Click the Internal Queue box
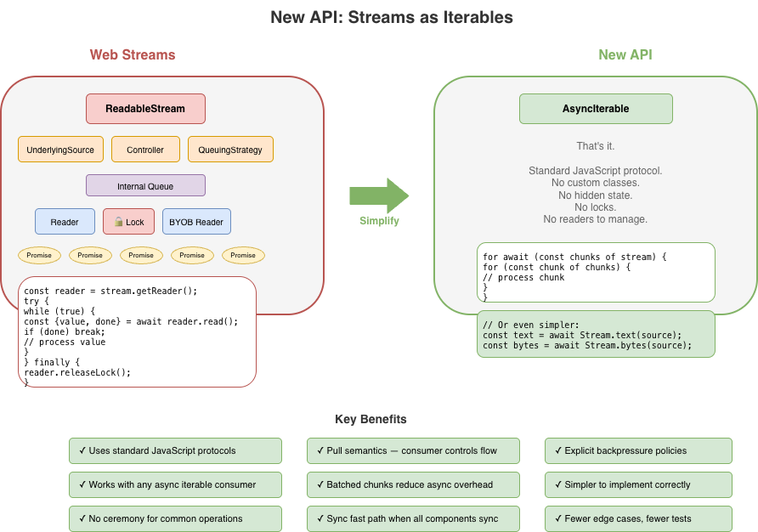Screen dimensions: 758x532 (145, 185)
